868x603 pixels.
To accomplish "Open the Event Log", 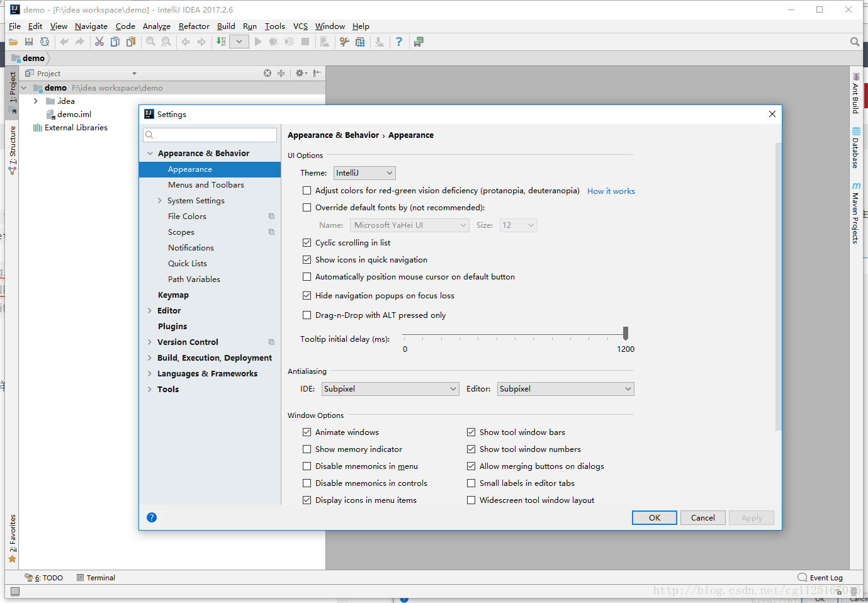I will point(820,577).
